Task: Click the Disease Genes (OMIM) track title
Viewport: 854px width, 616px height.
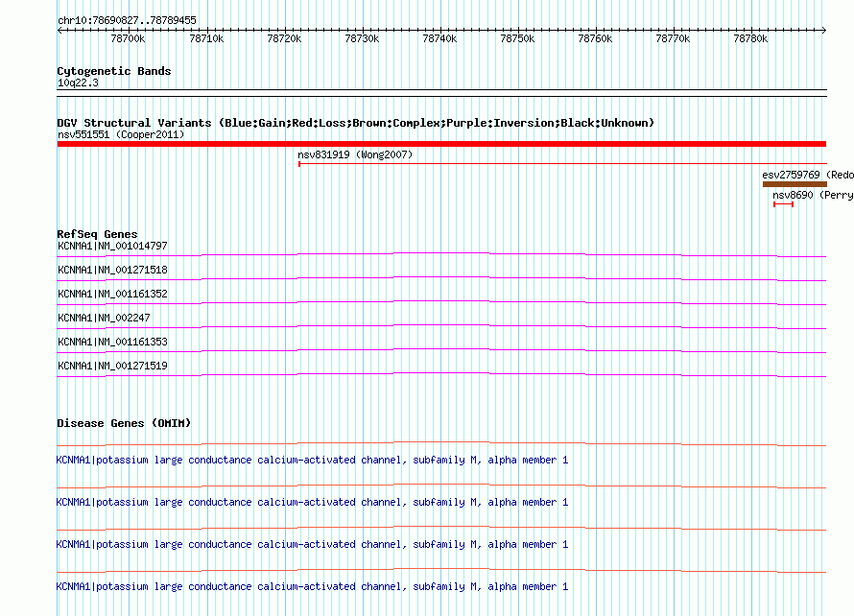Action: pos(124,423)
